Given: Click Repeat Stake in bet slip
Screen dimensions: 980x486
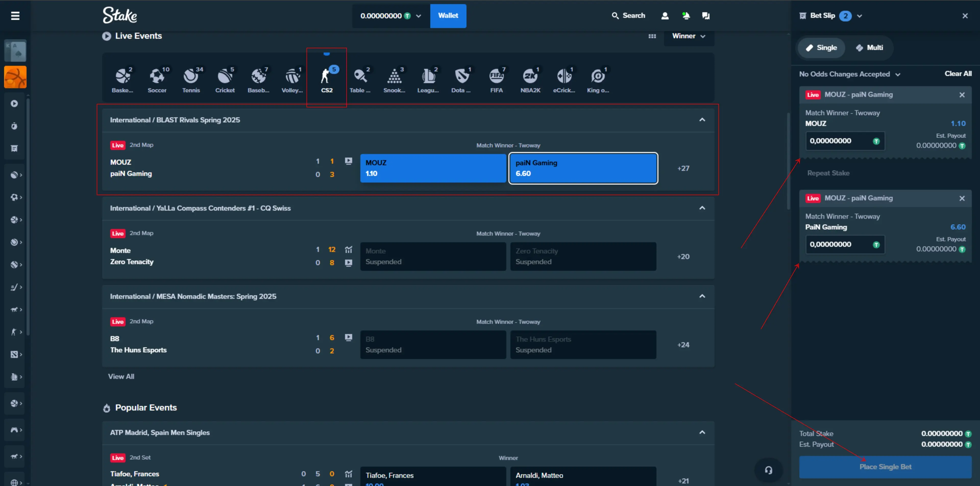Looking at the screenshot, I should pyautogui.click(x=828, y=173).
